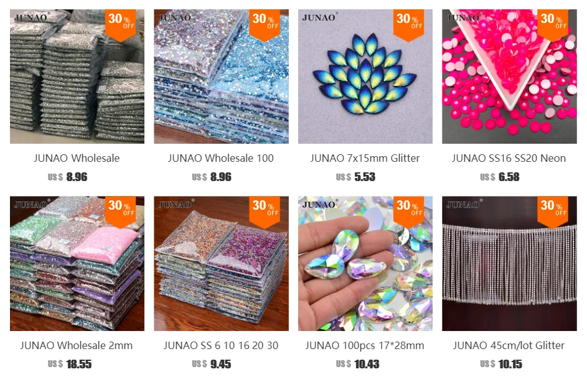Open the 'JUNAO 45cm/lot Glitter' product link
The image size is (587, 392).
coord(509,345)
